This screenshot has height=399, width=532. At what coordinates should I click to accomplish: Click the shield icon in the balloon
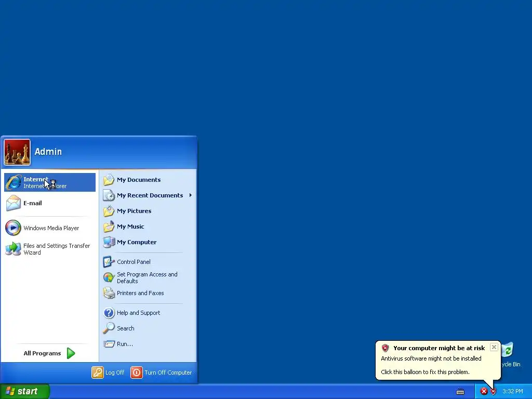(x=385, y=348)
